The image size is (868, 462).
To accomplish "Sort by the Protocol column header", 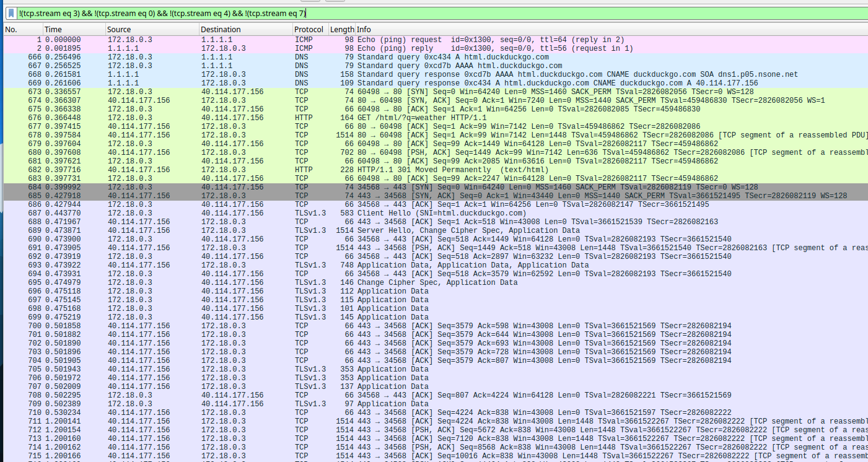I will tap(310, 29).
